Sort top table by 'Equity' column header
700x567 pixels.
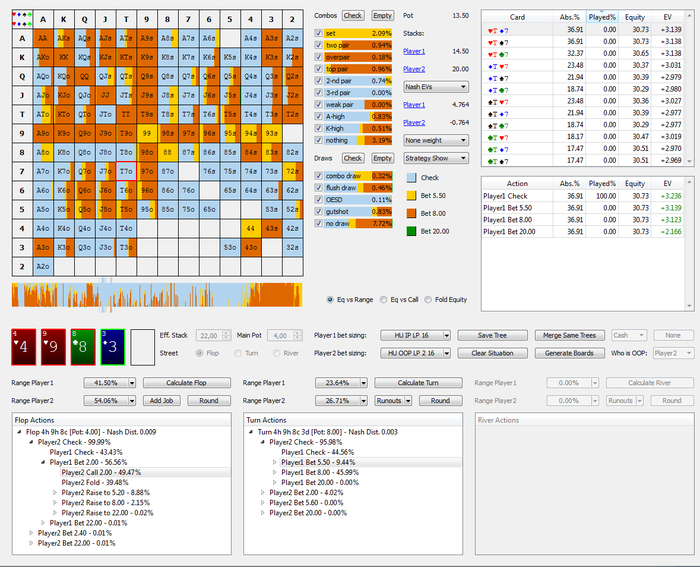(634, 17)
